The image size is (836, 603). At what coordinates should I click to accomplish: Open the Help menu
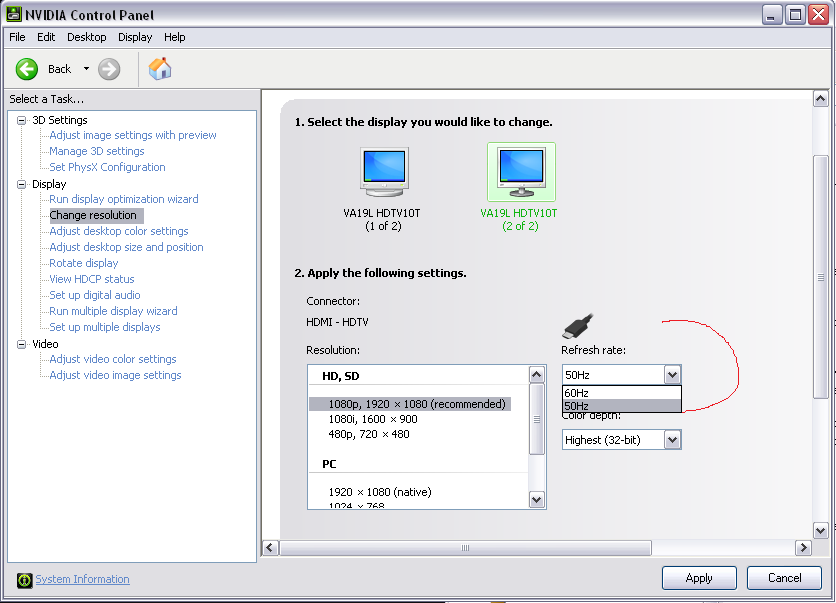point(174,37)
